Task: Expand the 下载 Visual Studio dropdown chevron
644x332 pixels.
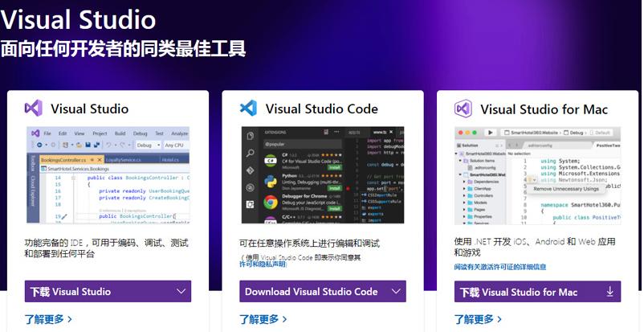Action: [181, 291]
